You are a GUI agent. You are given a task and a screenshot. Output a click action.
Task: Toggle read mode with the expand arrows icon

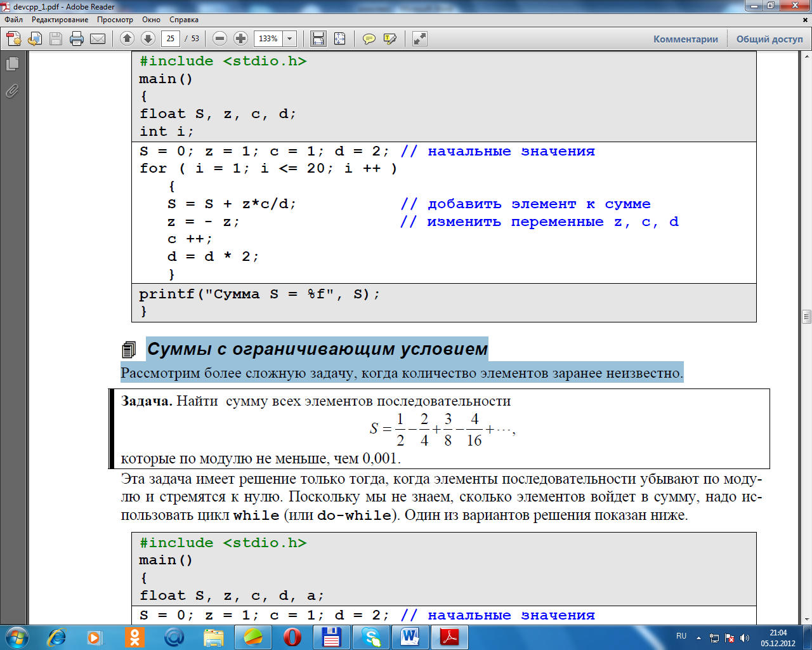420,39
